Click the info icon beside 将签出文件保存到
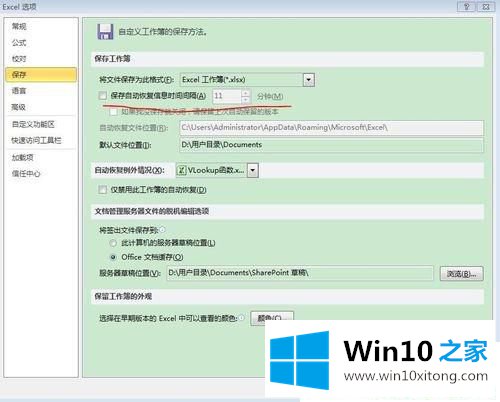This screenshot has width=500, height=402. point(162,230)
